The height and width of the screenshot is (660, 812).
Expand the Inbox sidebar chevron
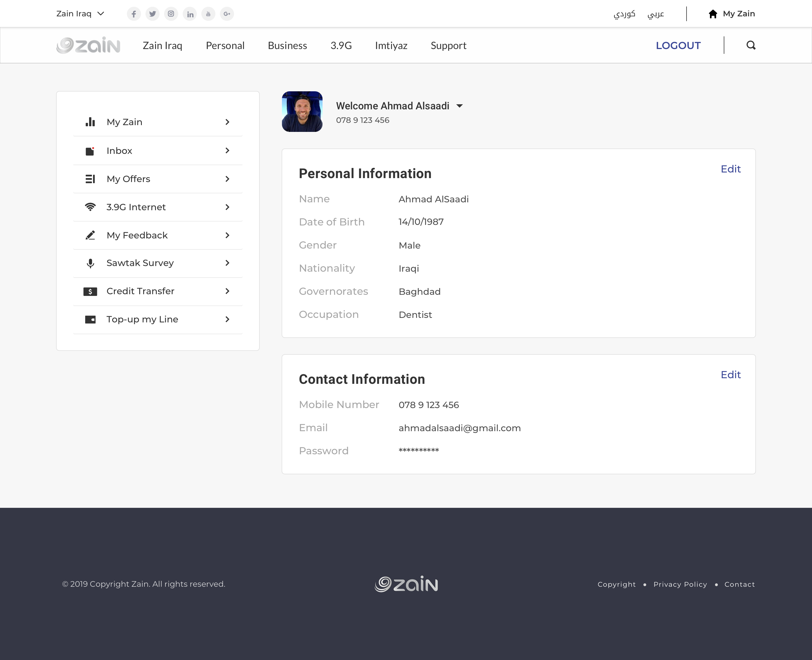[x=228, y=150]
